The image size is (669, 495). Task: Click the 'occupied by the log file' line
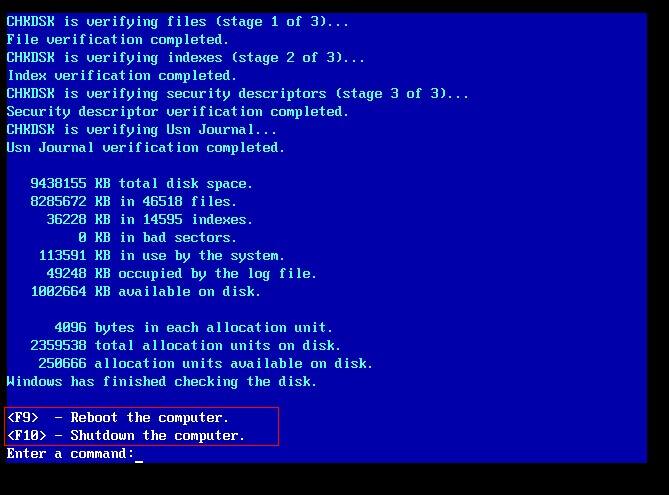click(x=181, y=273)
